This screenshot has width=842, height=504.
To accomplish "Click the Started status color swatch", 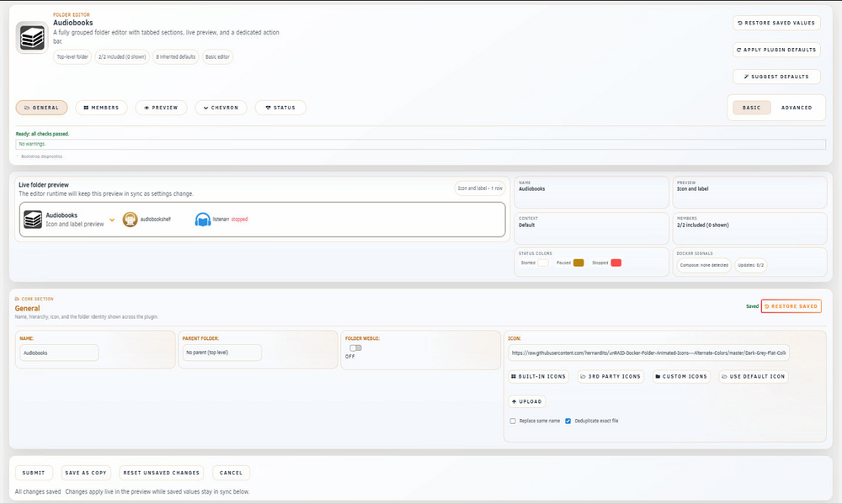I will point(543,263).
